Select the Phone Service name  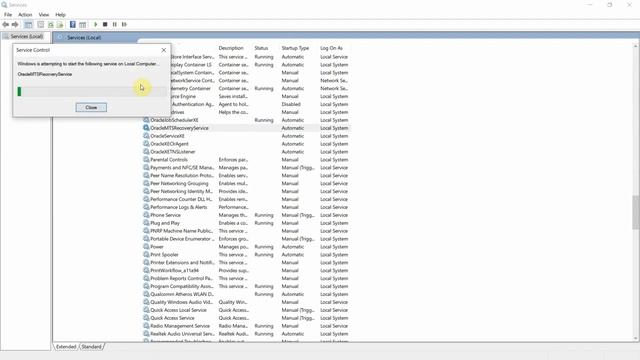[x=165, y=215]
